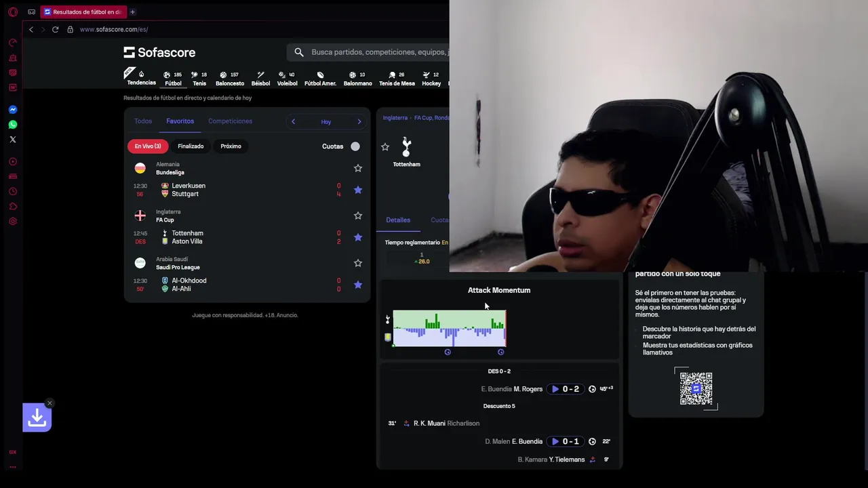The width and height of the screenshot is (868, 488).
Task: Open Detalles tab in match panel
Action: pos(398,220)
